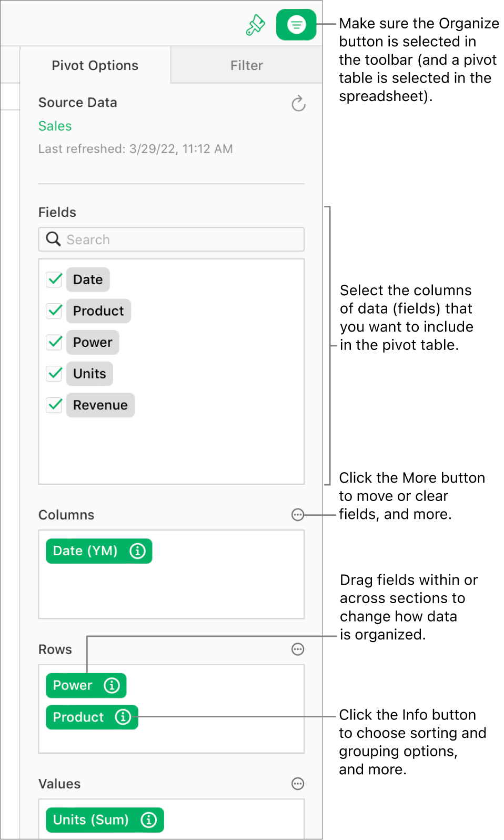Open info for Date (YM) column field
504x840 pixels.
click(137, 551)
